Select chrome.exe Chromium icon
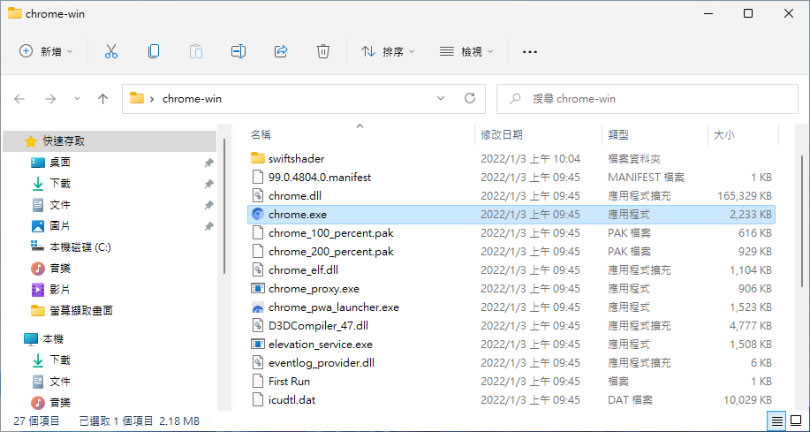The image size is (810, 432). 257,214
